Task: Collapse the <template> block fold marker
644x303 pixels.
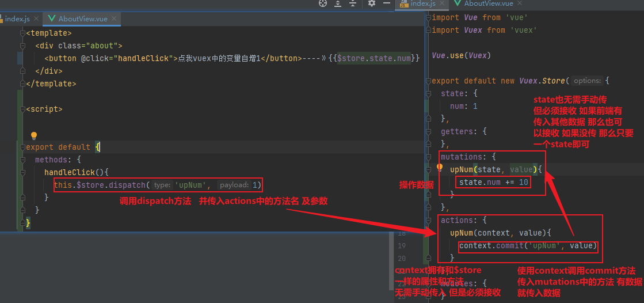Action: pos(23,33)
